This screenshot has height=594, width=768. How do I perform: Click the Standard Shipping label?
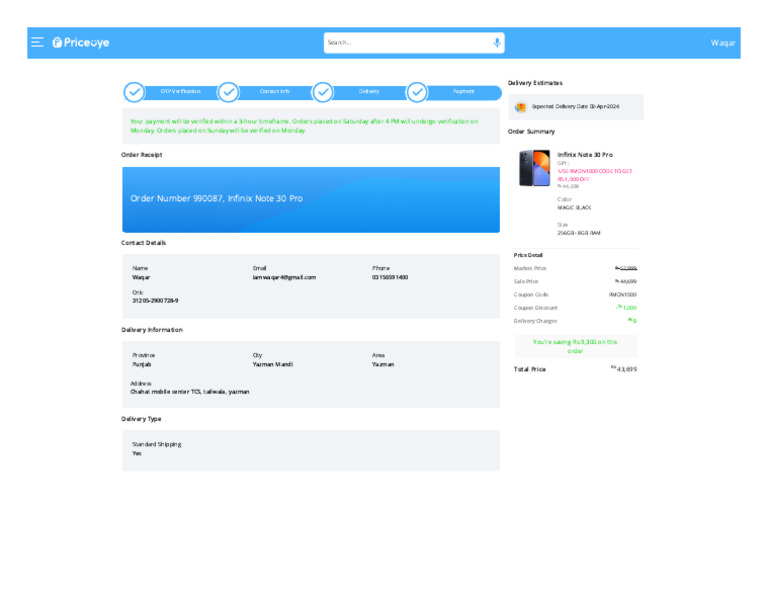click(157, 445)
